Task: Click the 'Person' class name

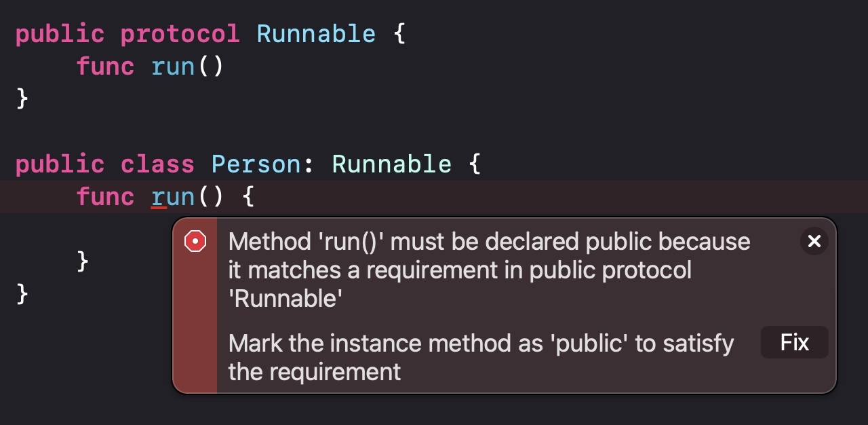Action: (x=256, y=164)
